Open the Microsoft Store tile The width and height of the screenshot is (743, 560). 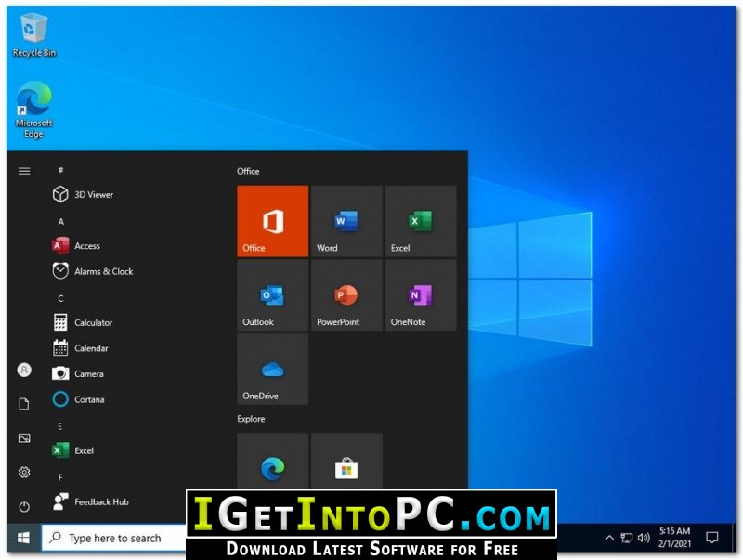pyautogui.click(x=346, y=462)
